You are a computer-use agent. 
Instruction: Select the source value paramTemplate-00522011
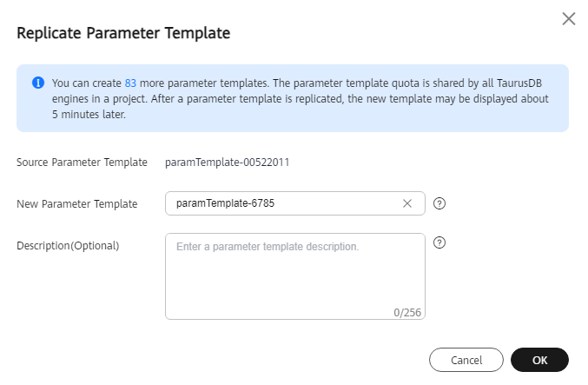click(x=228, y=163)
